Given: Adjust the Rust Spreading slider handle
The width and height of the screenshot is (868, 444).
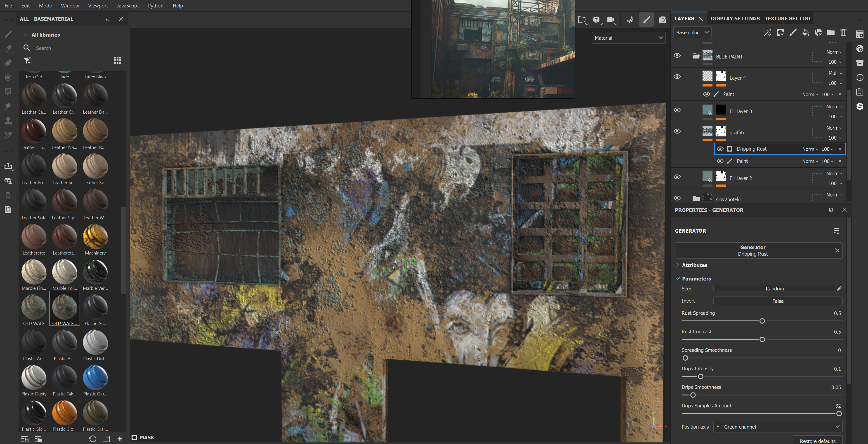Looking at the screenshot, I should point(762,321).
